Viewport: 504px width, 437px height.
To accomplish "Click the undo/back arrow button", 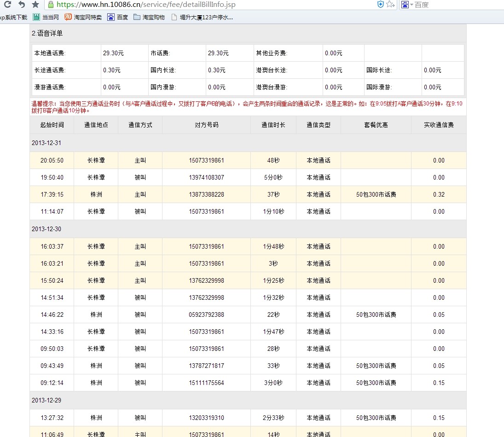I will (x=21, y=5).
